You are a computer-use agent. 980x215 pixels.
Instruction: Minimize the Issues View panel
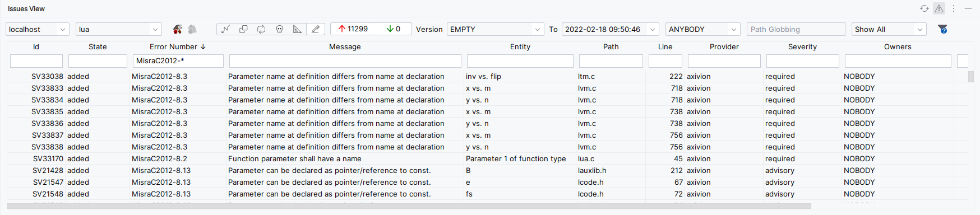[969, 8]
